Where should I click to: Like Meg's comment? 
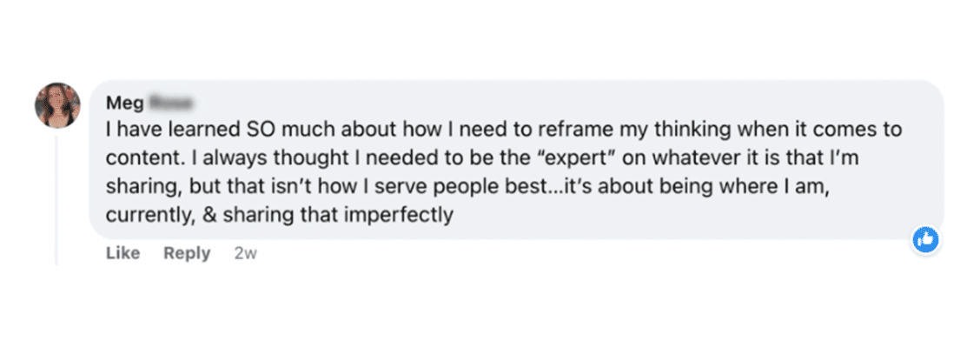[122, 253]
